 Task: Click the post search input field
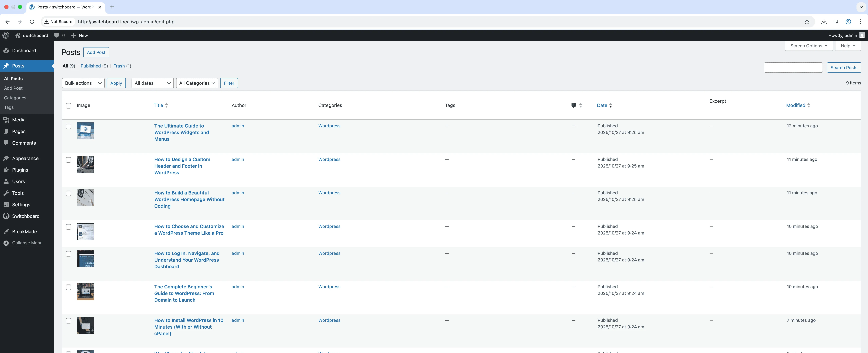point(793,67)
